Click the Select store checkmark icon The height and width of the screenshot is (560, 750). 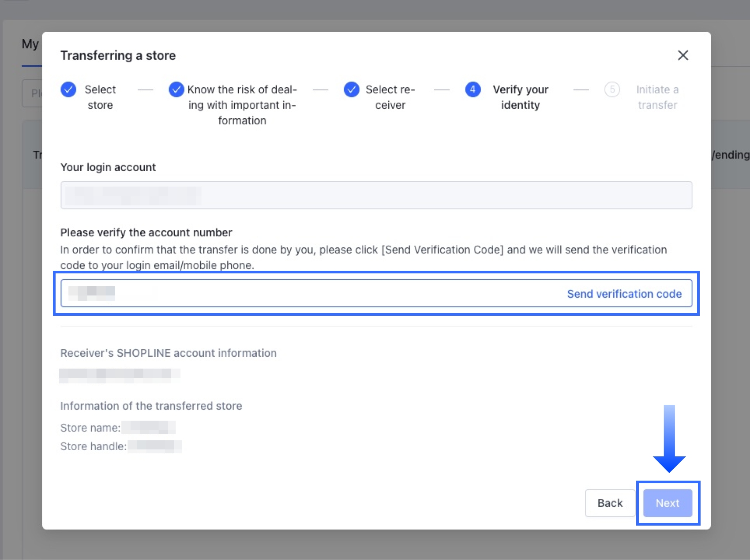click(68, 90)
